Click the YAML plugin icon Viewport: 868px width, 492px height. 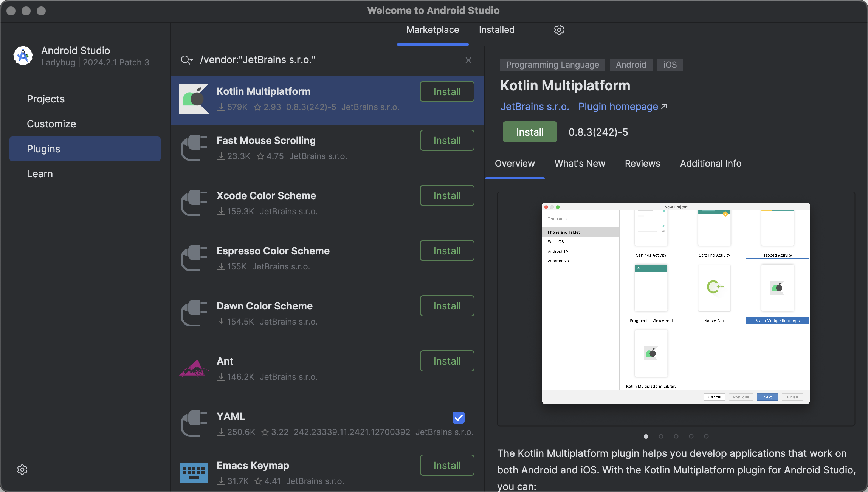[x=194, y=424]
